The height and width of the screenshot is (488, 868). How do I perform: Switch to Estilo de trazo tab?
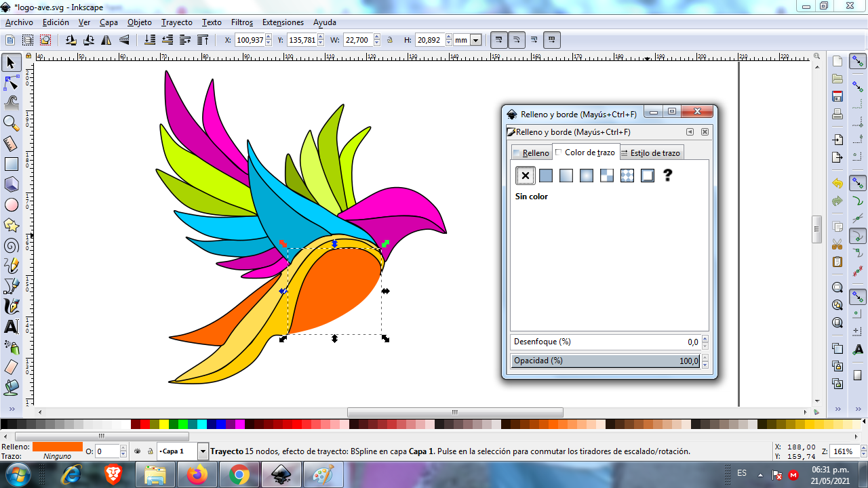[651, 153]
